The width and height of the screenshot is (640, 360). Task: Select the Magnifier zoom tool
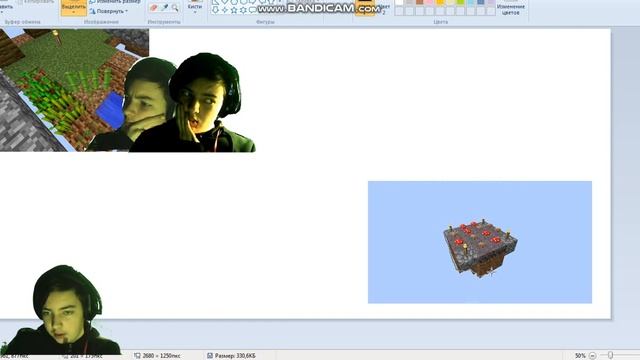click(175, 7)
